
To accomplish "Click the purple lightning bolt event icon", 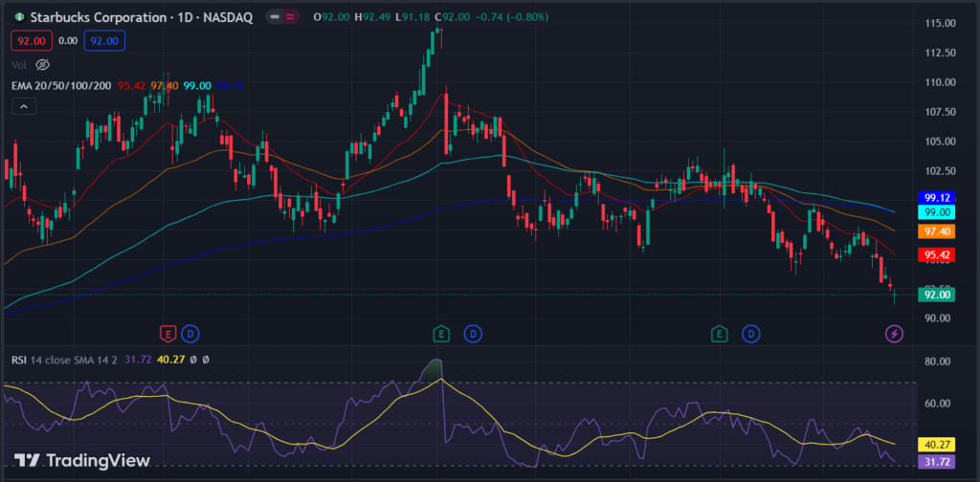I will pos(895,334).
